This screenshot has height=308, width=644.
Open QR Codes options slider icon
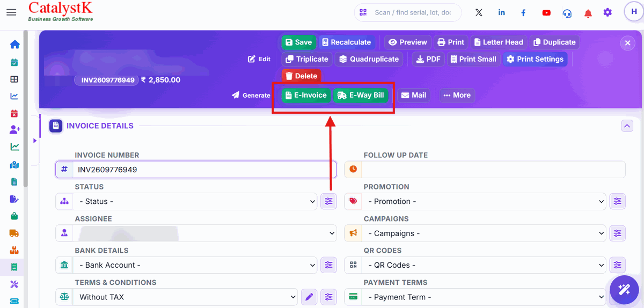[618, 265]
